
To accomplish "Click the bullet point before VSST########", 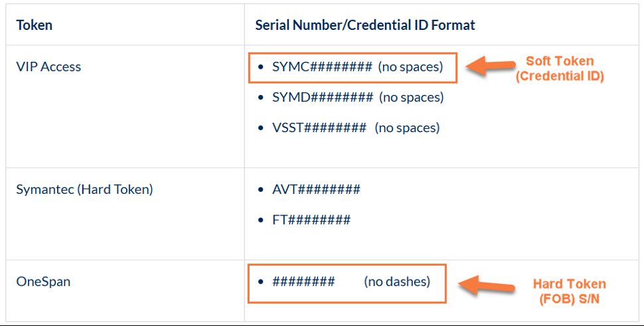I will [x=262, y=127].
